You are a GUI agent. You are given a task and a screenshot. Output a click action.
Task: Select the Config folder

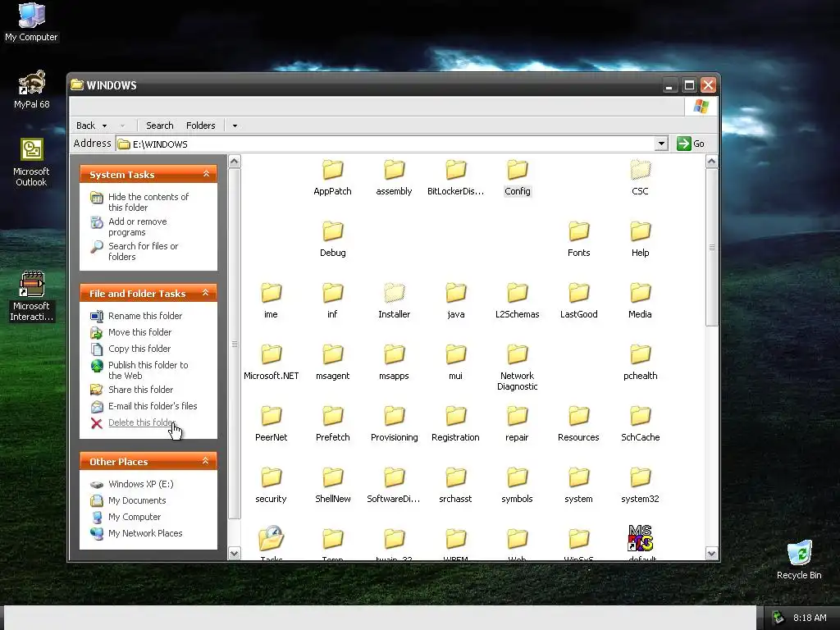coord(517,178)
